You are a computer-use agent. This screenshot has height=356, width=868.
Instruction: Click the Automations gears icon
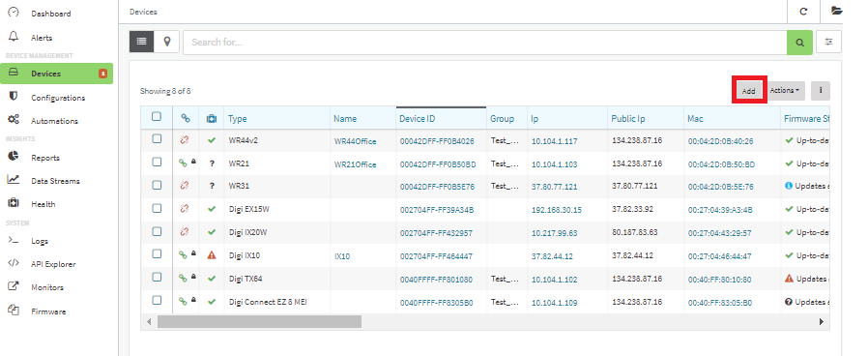point(14,120)
